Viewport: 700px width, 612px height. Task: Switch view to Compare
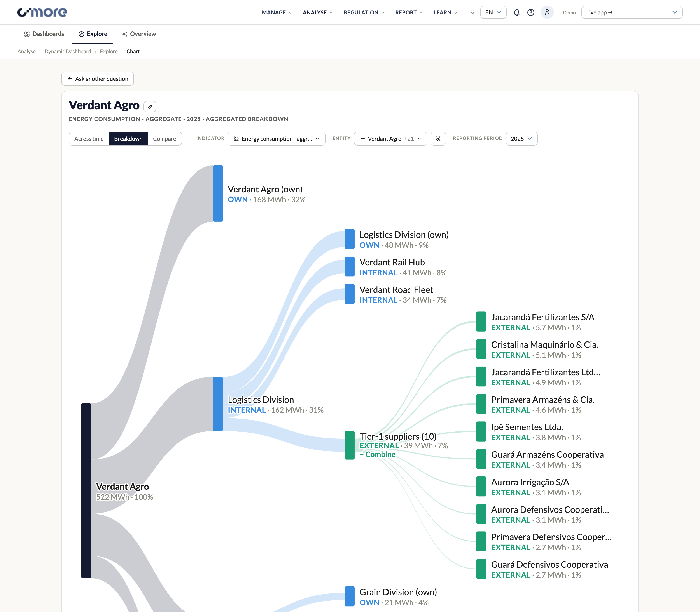tap(164, 139)
